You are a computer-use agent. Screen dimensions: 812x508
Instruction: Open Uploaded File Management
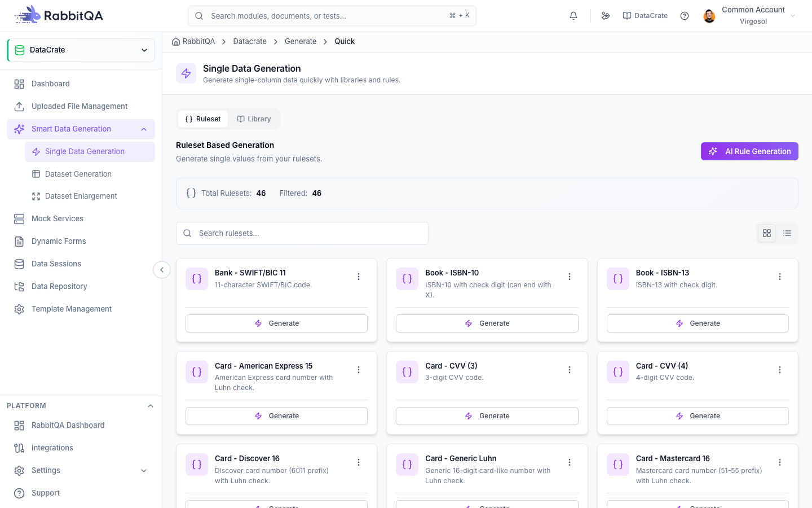(x=81, y=107)
